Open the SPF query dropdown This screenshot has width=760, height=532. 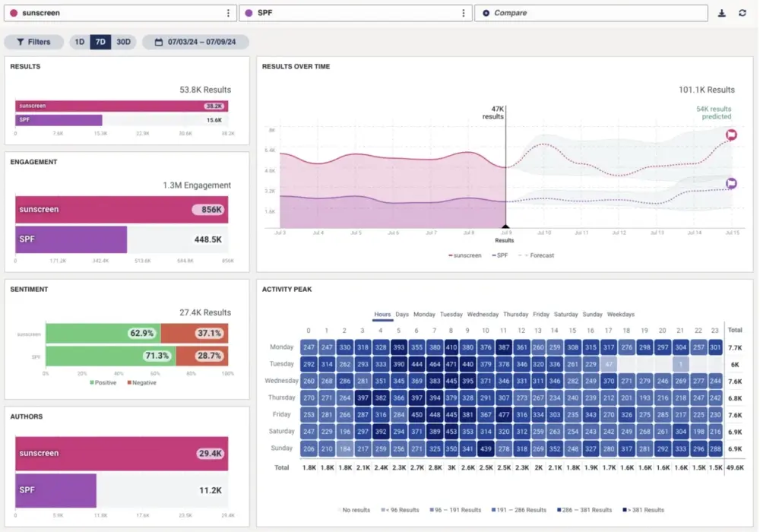click(x=357, y=12)
